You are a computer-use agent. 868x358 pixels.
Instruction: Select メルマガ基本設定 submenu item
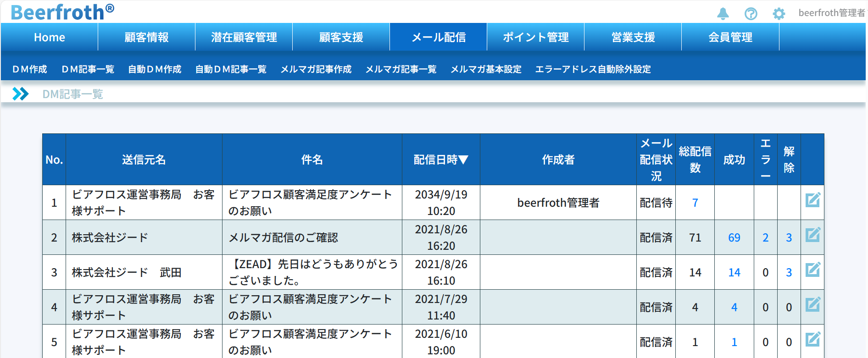486,69
